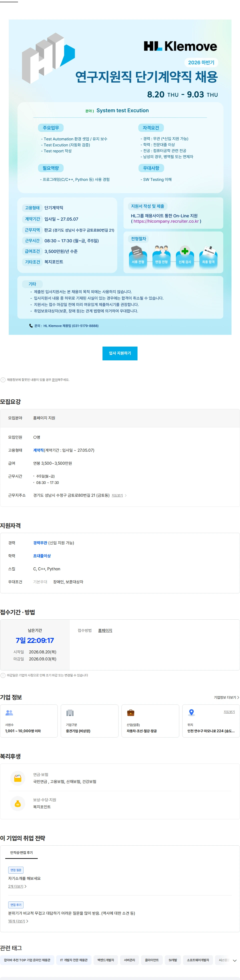Click tag 잡아바 추천 TOP 기업 온라인 채용관
The width and height of the screenshot is (240, 980).
pyautogui.click(x=27, y=960)
